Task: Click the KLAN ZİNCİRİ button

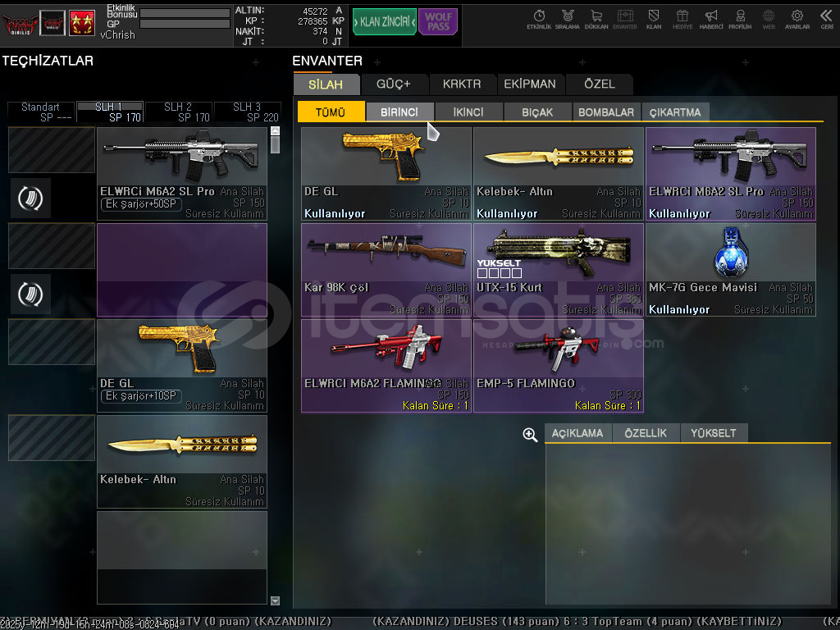Action: pos(384,22)
